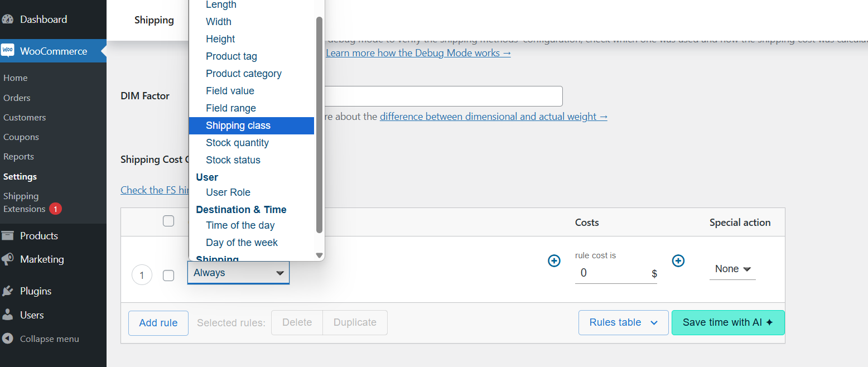Add a condition using the left plus icon
This screenshot has width=868, height=367.
[554, 260]
